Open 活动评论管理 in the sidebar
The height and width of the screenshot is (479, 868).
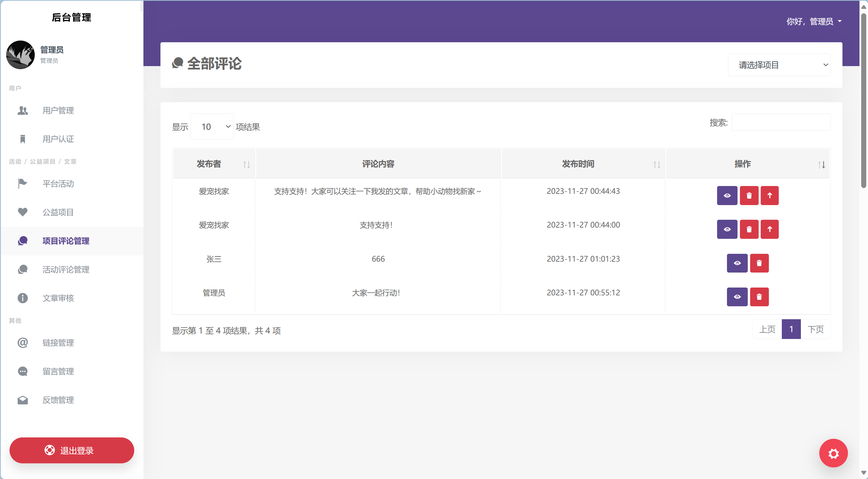point(66,269)
